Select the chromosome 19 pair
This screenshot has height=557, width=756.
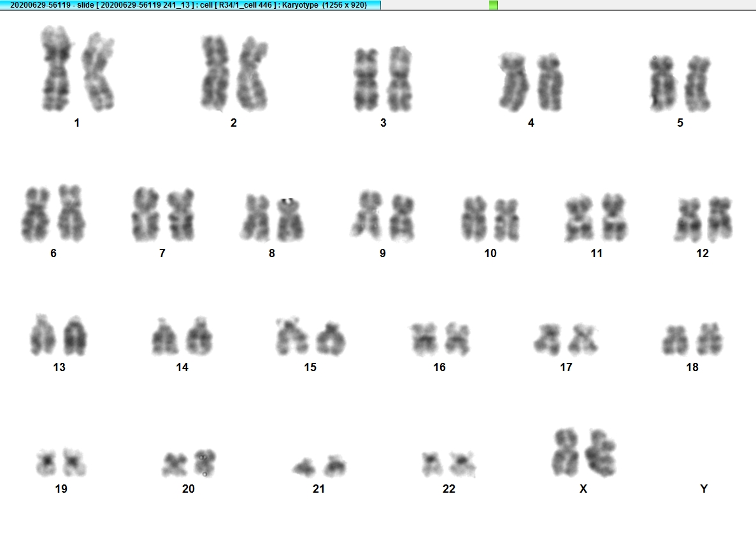61,462
